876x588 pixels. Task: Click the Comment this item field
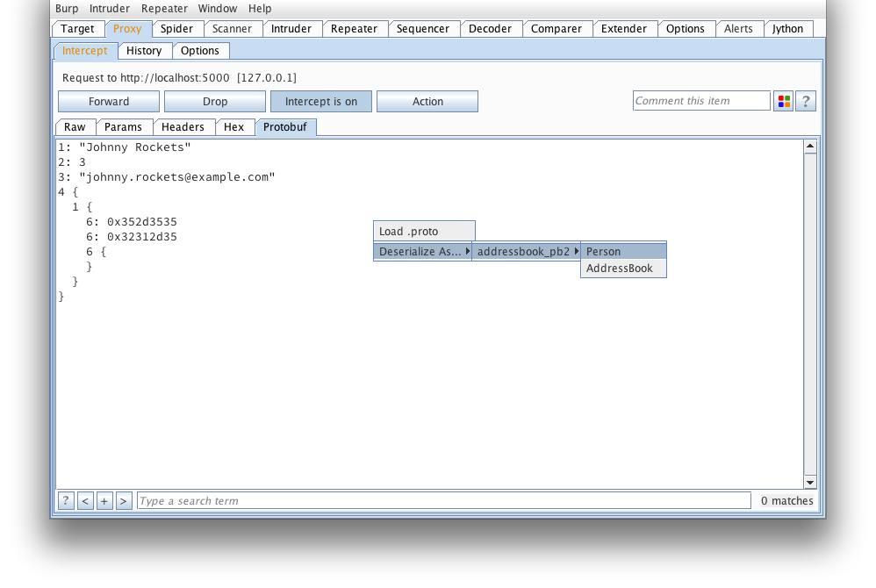pos(701,101)
